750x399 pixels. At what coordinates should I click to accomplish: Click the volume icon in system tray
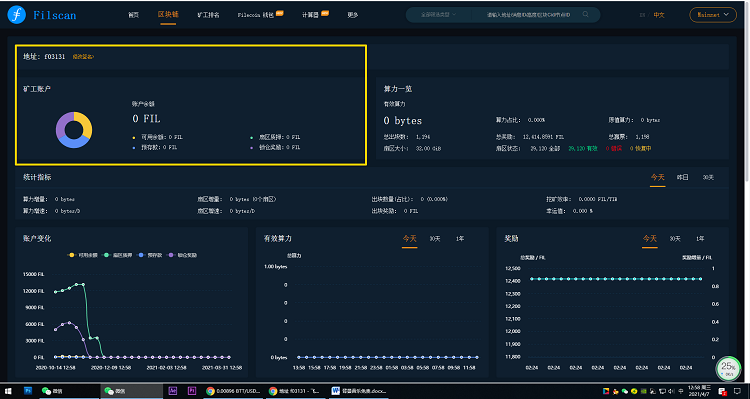672,391
